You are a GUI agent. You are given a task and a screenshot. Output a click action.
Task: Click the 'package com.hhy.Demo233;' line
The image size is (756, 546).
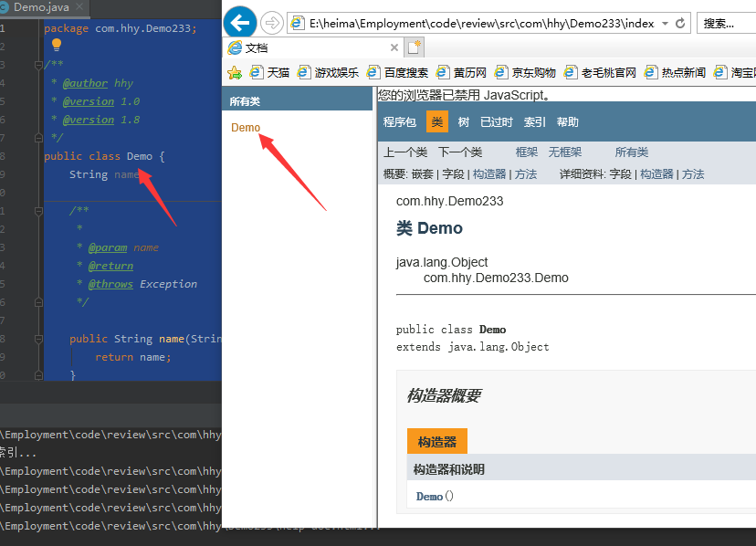coord(121,28)
